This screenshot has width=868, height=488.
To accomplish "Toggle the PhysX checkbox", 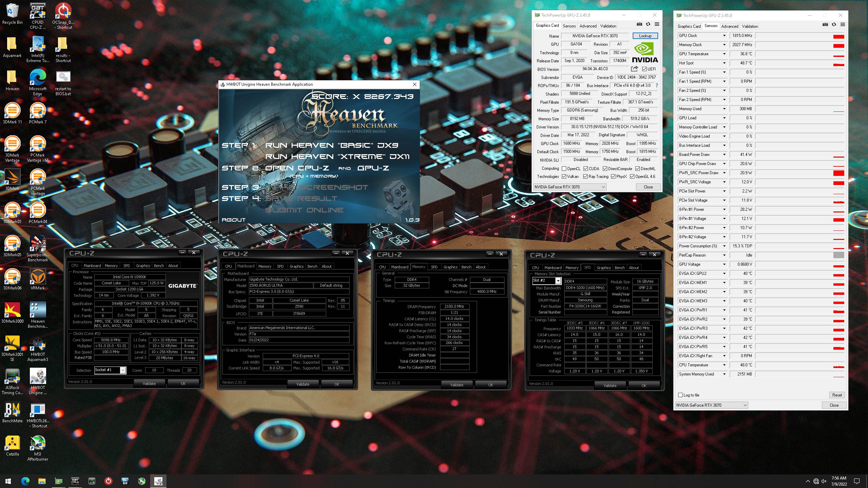I will [x=613, y=177].
